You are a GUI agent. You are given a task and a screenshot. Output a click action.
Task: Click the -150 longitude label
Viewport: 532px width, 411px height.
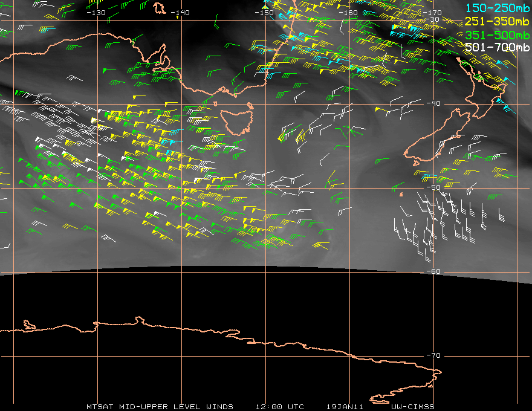264,13
